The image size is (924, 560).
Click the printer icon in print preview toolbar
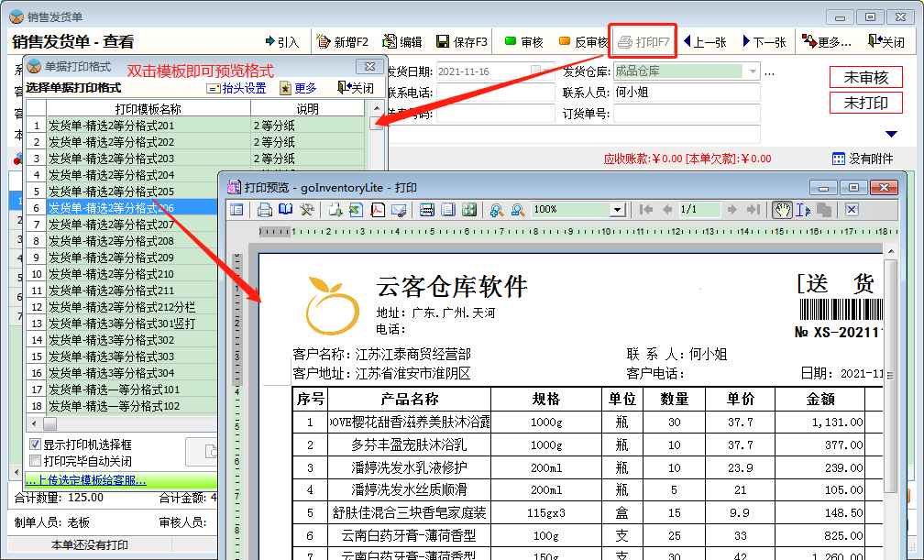(x=265, y=210)
